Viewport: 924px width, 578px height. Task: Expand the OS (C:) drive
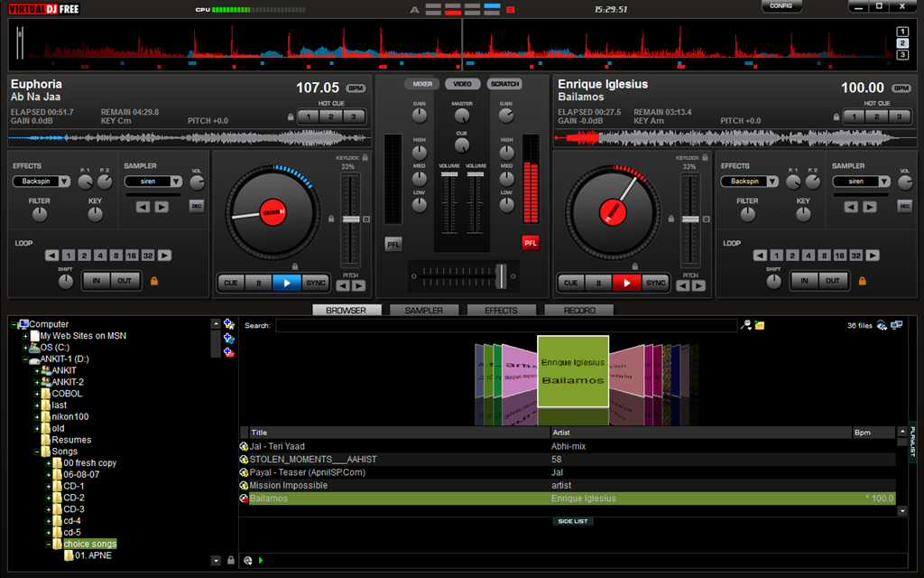tap(25, 348)
